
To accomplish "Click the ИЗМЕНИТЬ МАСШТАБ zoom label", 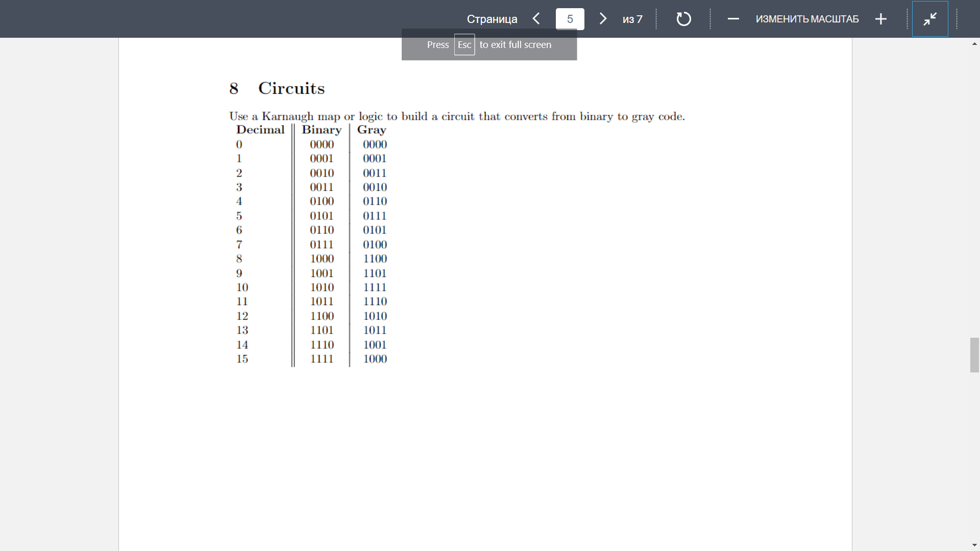I will click(x=807, y=19).
